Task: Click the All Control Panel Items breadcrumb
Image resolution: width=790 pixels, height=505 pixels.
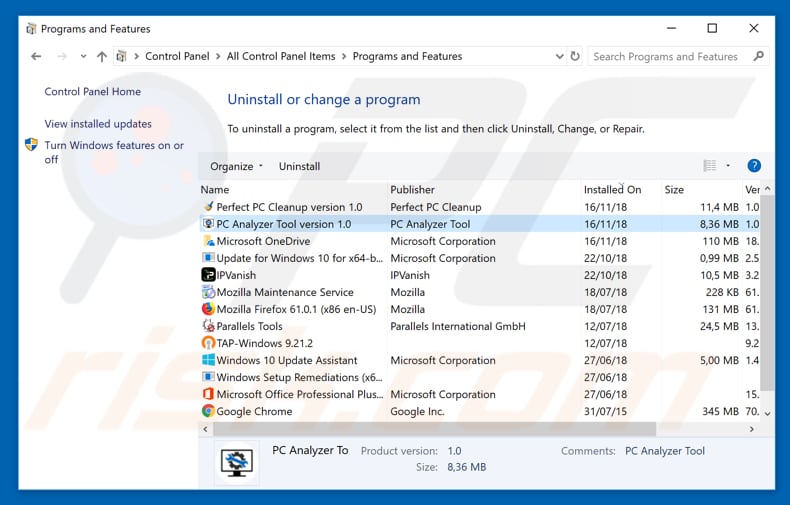Action: [x=281, y=56]
